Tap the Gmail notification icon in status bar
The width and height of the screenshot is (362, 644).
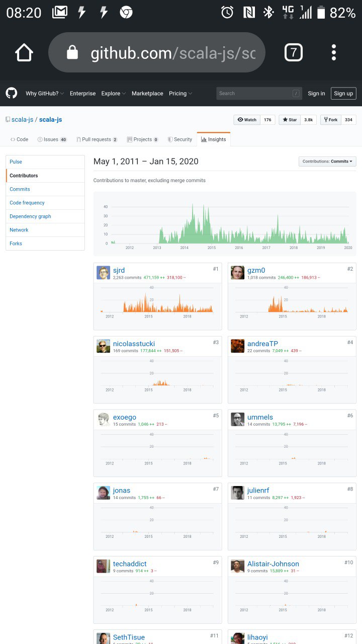(x=59, y=13)
